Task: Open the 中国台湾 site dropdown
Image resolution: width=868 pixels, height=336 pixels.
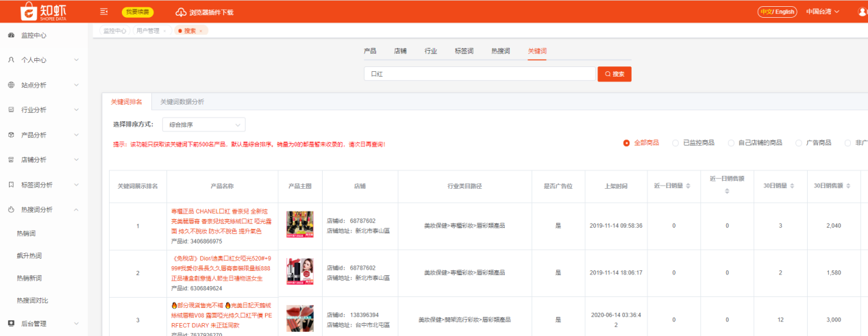Action: 823,12
